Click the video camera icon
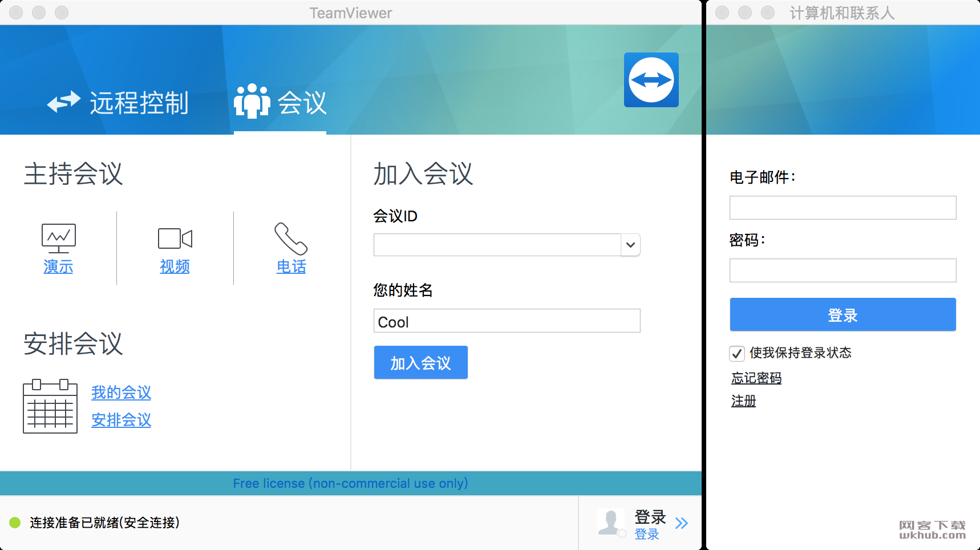The image size is (980, 550). [175, 238]
